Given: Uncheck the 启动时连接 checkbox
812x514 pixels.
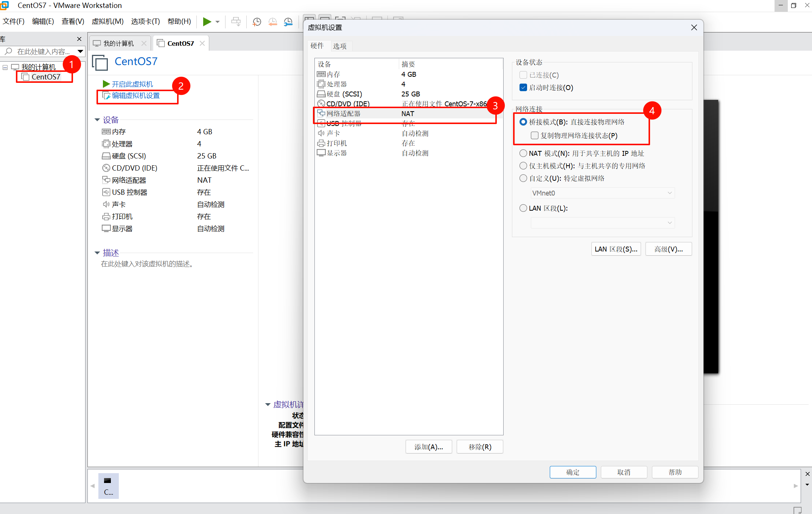Looking at the screenshot, I should pos(523,87).
